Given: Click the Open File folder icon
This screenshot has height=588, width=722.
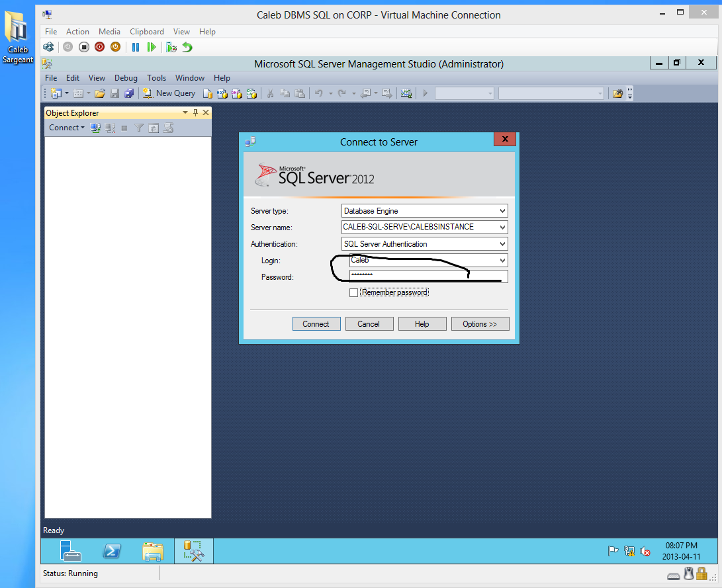Looking at the screenshot, I should click(x=99, y=93).
